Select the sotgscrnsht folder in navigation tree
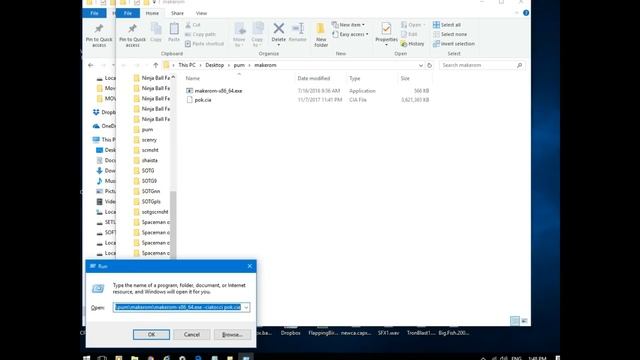This screenshot has height=360, width=640. (155, 212)
